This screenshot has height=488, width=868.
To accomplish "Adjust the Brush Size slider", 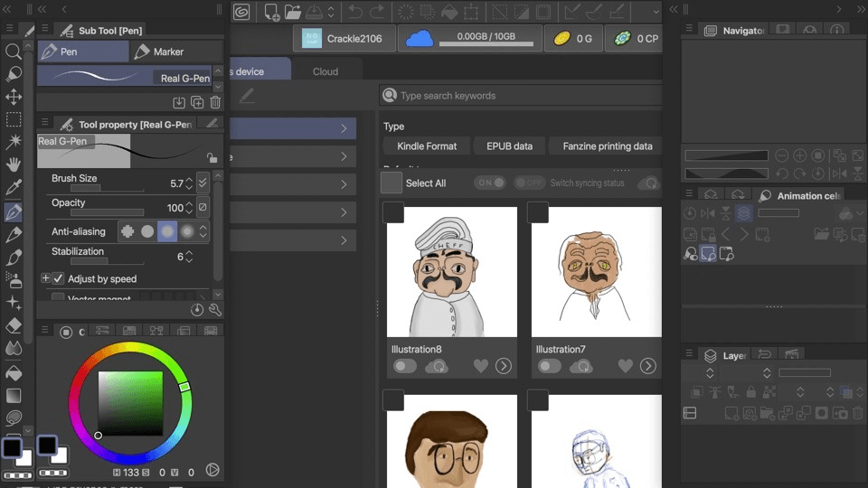I will click(x=108, y=188).
